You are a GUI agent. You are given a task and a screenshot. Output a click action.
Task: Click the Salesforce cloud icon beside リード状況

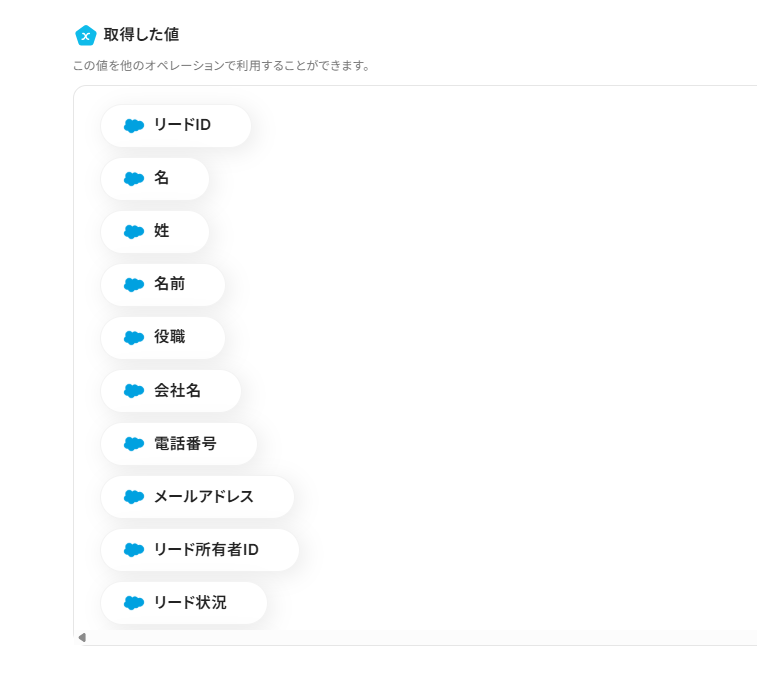[x=134, y=603]
